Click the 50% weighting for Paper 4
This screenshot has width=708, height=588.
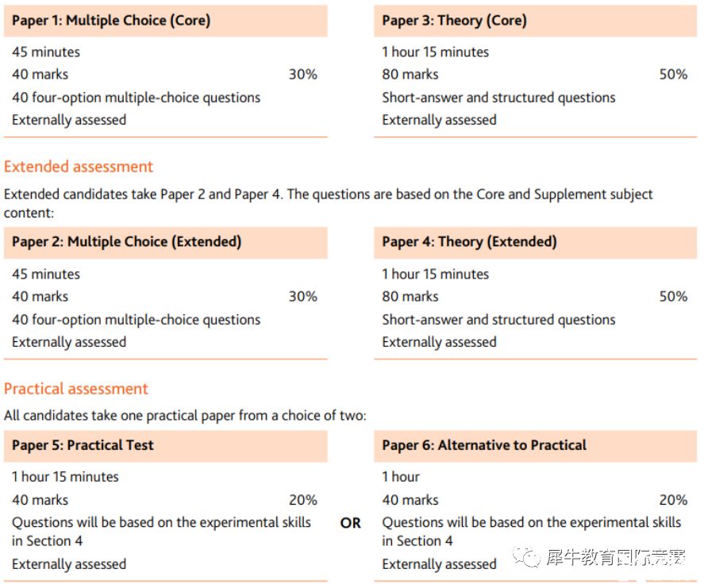(x=673, y=297)
